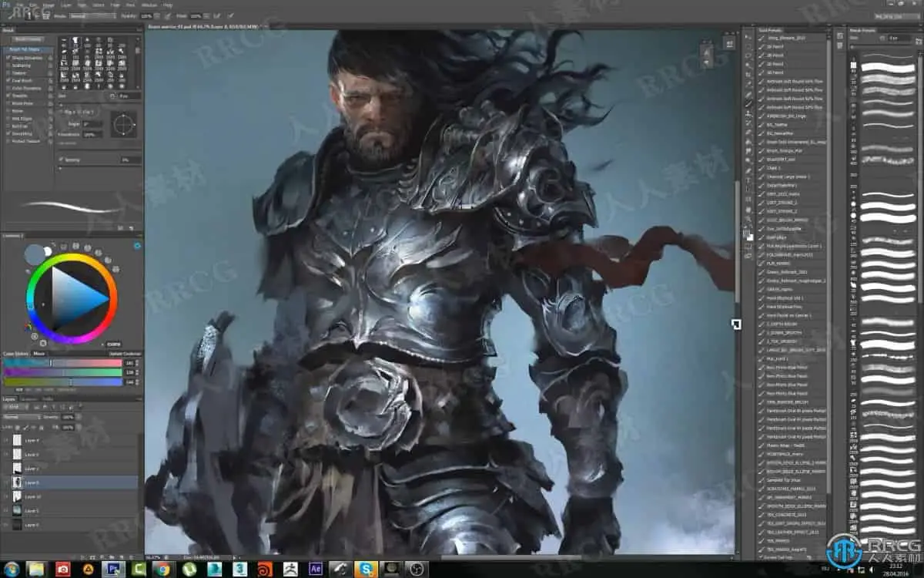This screenshot has height=578, width=924.
Task: Select the Clone Stamp tool
Action: coord(748,113)
